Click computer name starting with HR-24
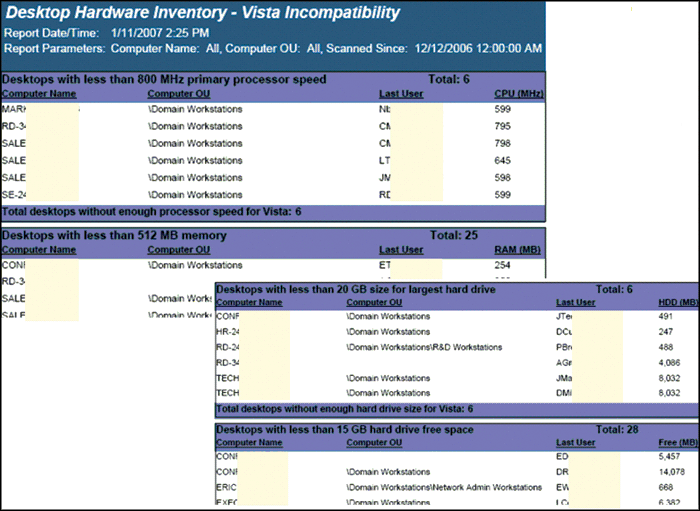Screen dimensions: 700x511 (x=228, y=332)
